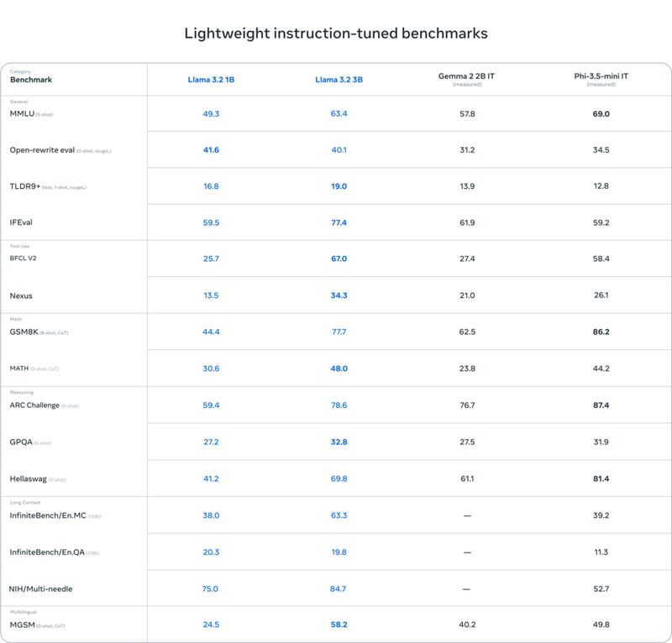Click the IFEval benchmark row label
Viewport: 672px width, 643px height.
pos(21,222)
